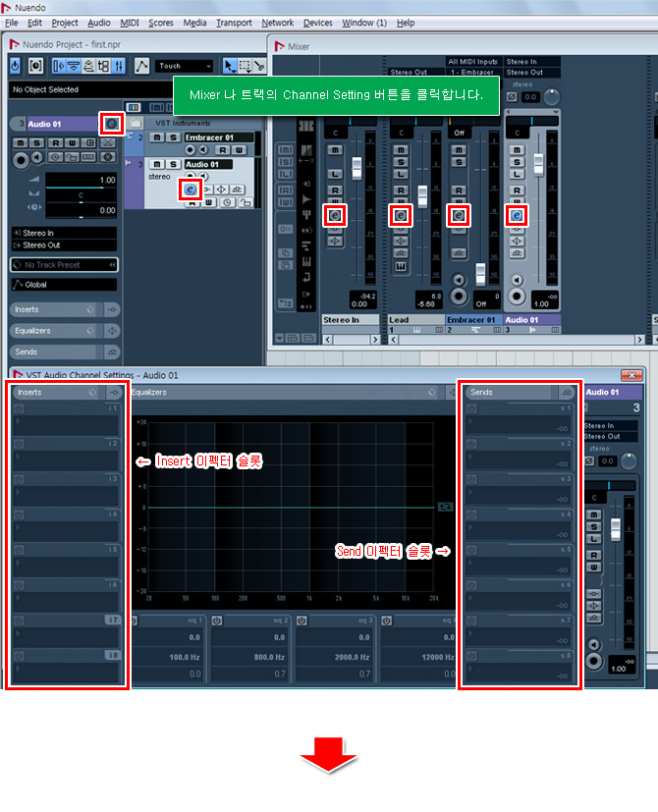Open the Pool toolbar icon
658x812 pixels.
104,66
